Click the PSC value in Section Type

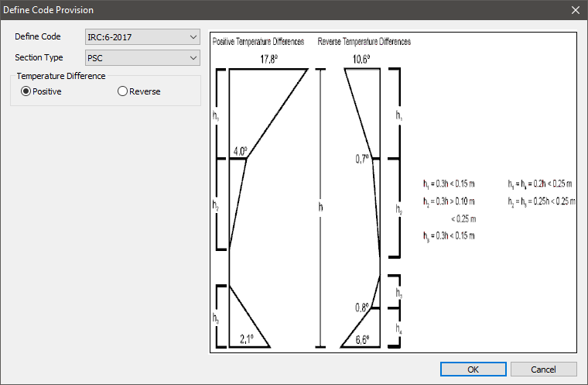pyautogui.click(x=97, y=58)
